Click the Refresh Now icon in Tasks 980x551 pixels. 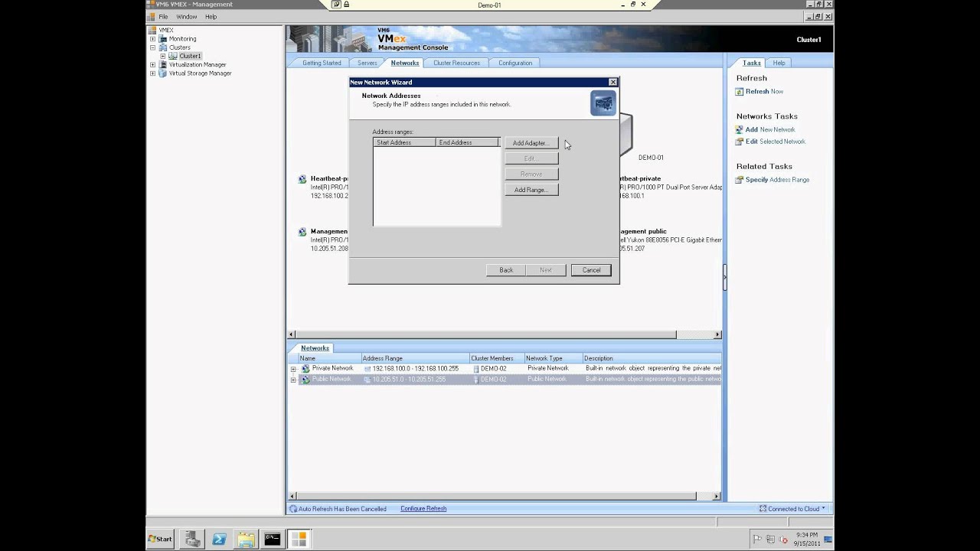click(740, 92)
